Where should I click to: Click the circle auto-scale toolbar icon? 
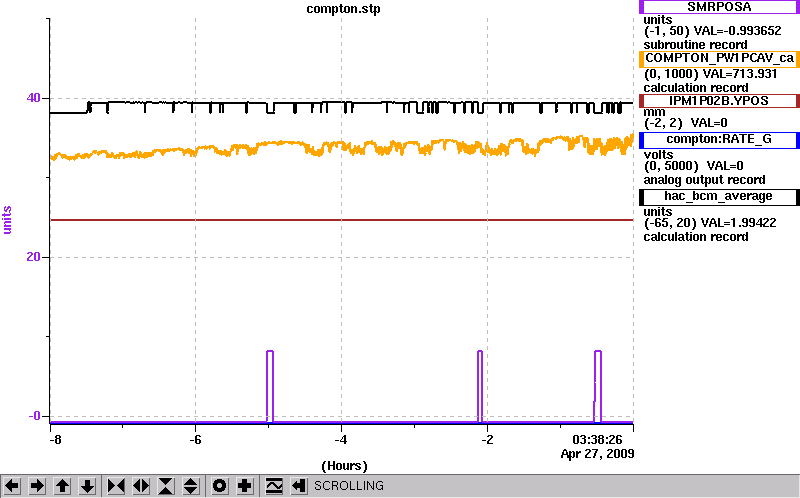(x=219, y=486)
